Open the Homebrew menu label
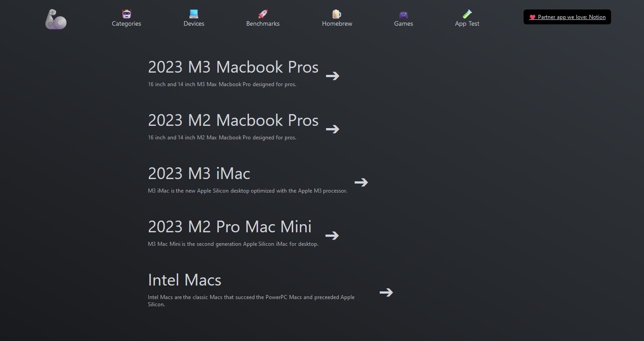 (337, 23)
